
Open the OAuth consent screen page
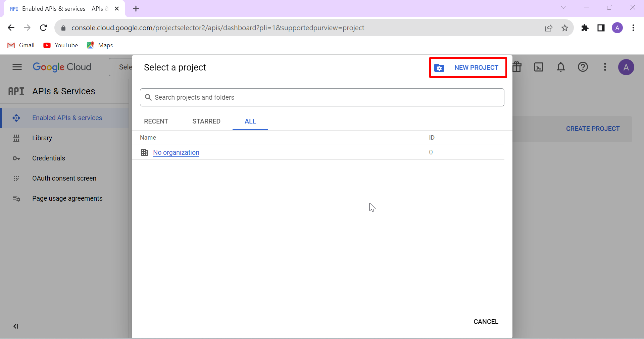pyautogui.click(x=64, y=178)
